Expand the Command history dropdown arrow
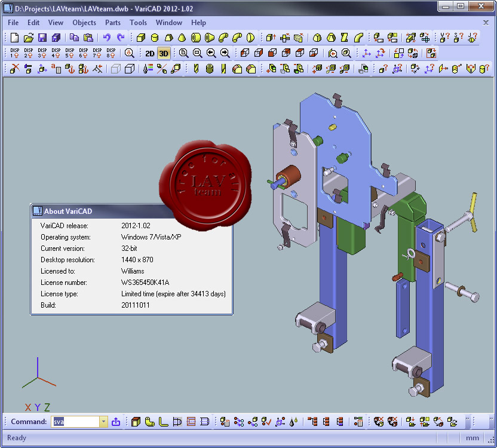The height and width of the screenshot is (448, 497). coord(103,422)
